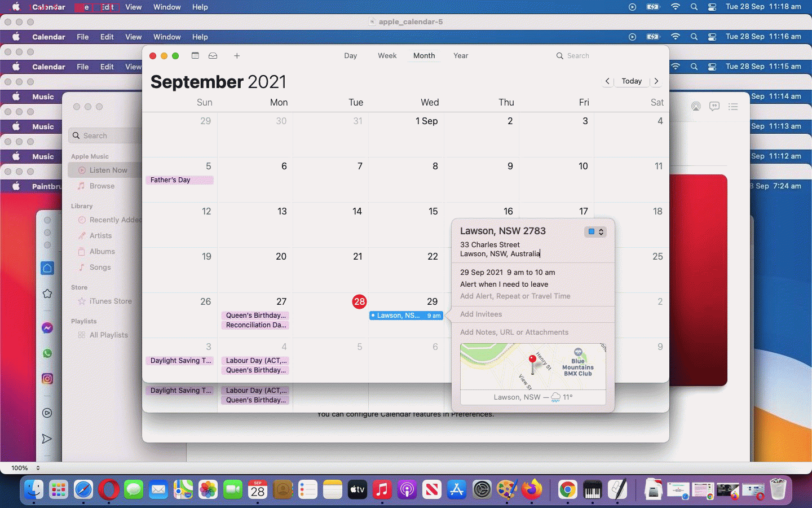Click the plus icon to add event

pyautogui.click(x=237, y=56)
